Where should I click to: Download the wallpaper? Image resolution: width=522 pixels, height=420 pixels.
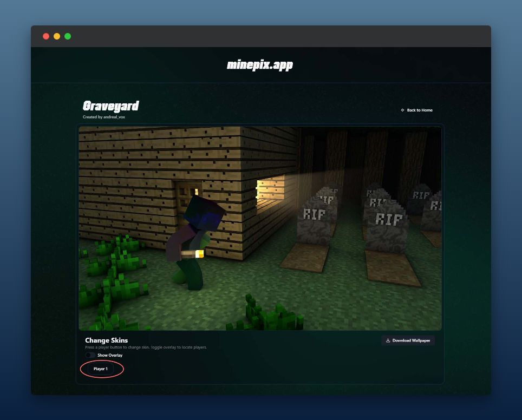click(x=408, y=340)
